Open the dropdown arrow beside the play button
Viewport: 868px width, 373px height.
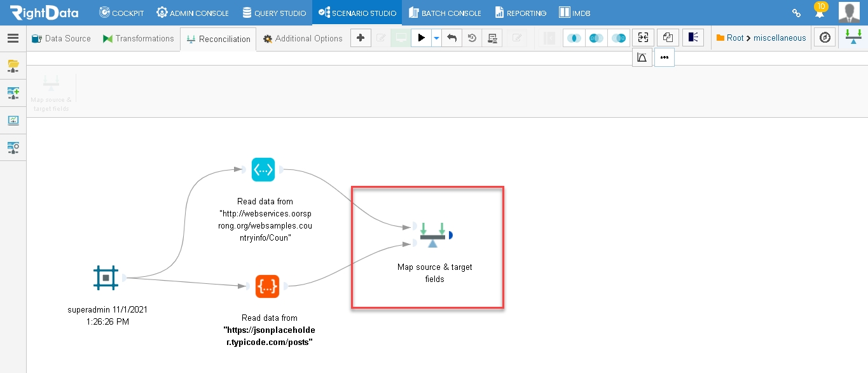(436, 38)
